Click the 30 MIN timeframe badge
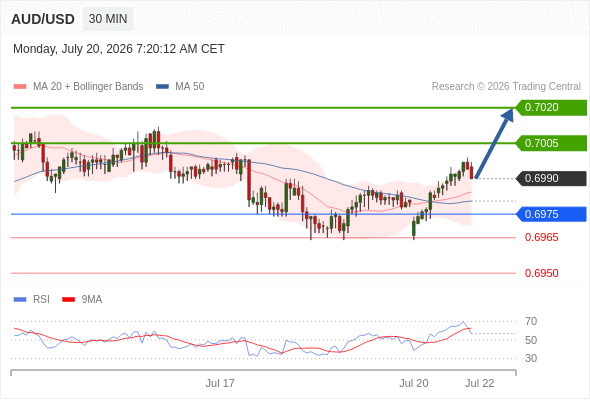This screenshot has height=400, width=590. click(108, 19)
